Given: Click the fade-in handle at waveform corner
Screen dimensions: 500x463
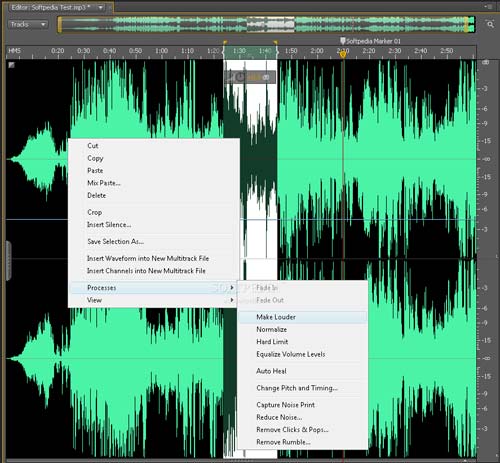Looking at the screenshot, I should pos(11,65).
